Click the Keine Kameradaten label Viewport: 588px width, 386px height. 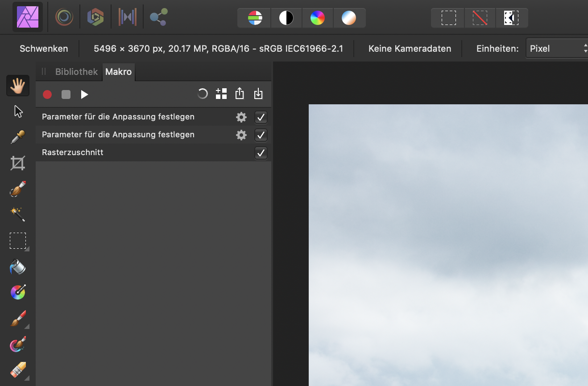(410, 49)
